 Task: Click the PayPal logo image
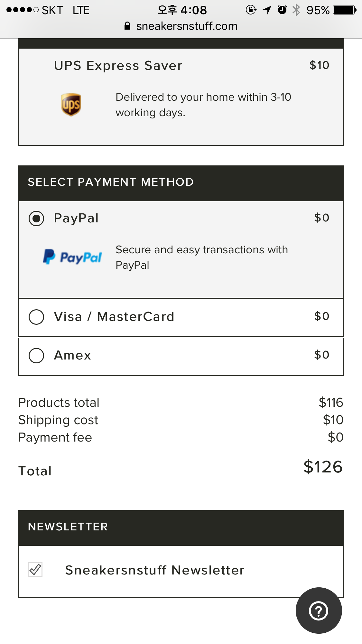pyautogui.click(x=72, y=257)
